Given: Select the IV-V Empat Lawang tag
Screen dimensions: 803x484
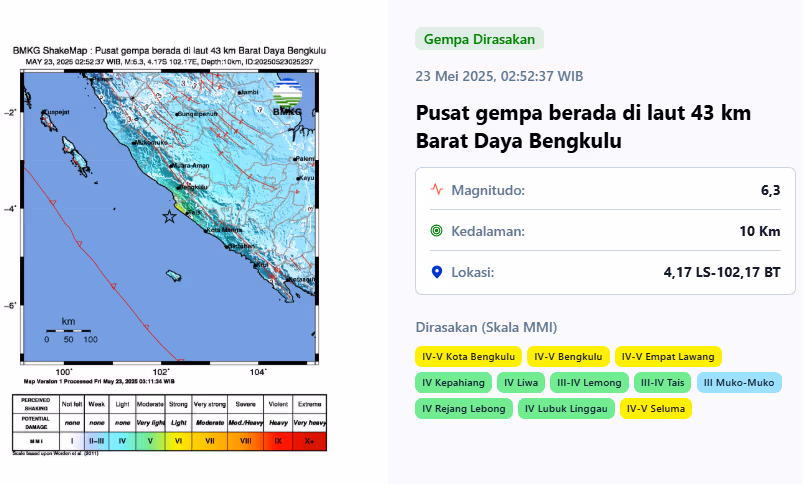Looking at the screenshot, I should 668,356.
